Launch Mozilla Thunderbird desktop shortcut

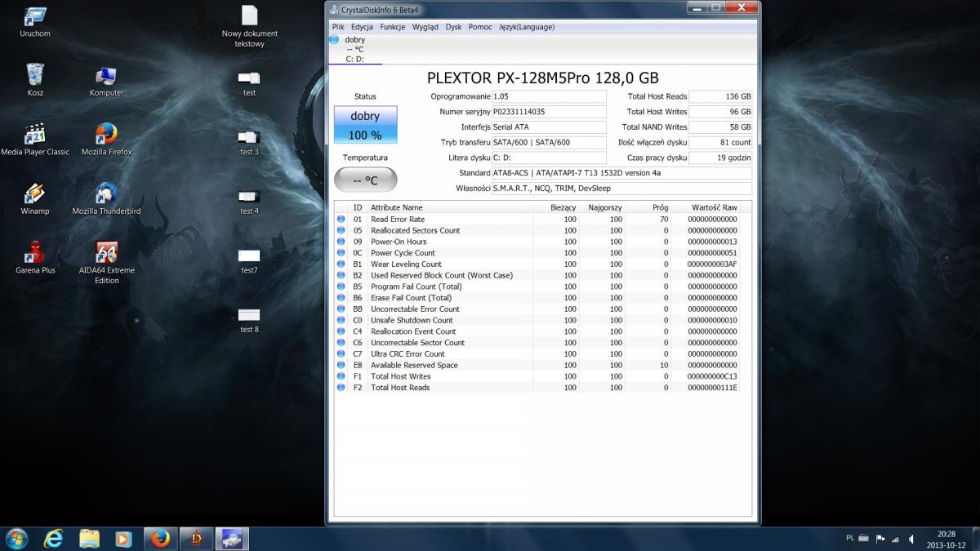pos(106,198)
